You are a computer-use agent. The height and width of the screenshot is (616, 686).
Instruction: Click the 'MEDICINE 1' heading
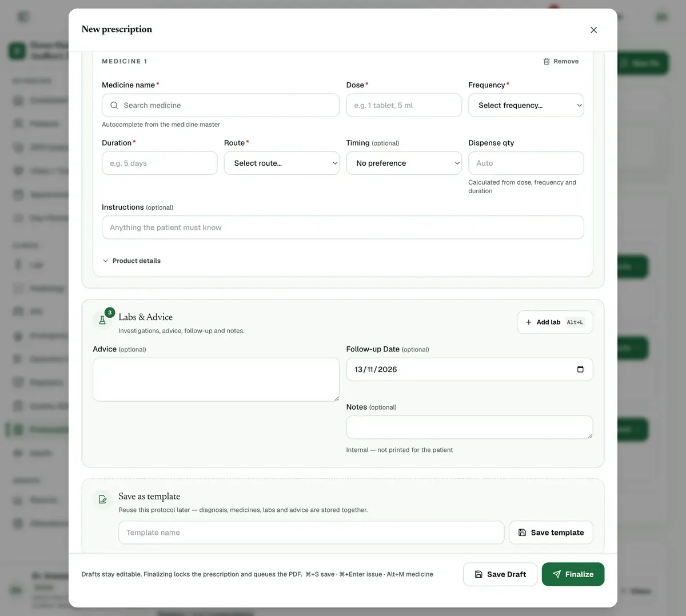(125, 61)
